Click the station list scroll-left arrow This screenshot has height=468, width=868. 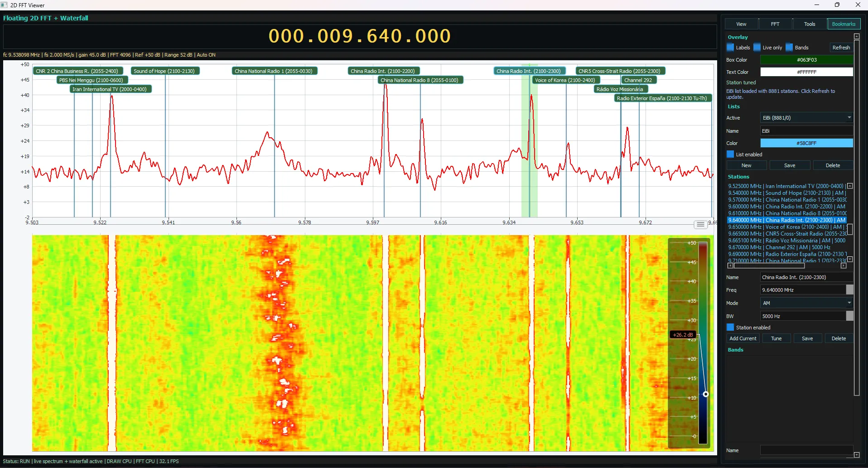click(730, 266)
